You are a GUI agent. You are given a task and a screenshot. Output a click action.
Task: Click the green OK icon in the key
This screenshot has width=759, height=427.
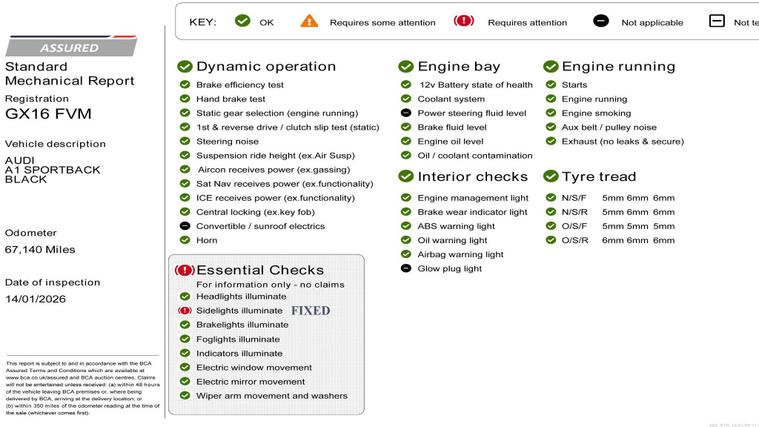(242, 21)
